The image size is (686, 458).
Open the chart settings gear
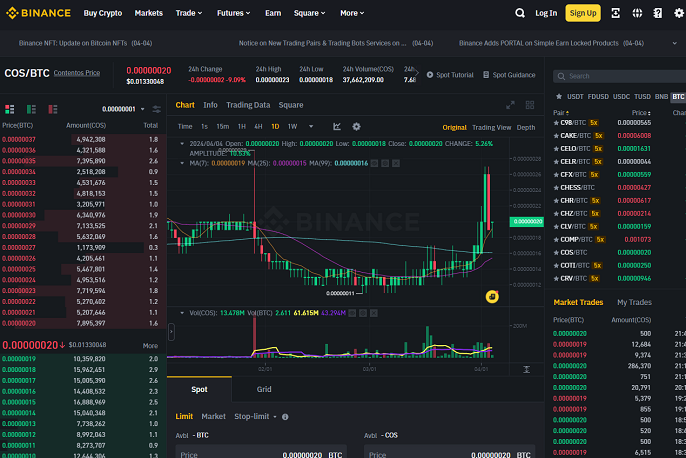click(x=357, y=126)
